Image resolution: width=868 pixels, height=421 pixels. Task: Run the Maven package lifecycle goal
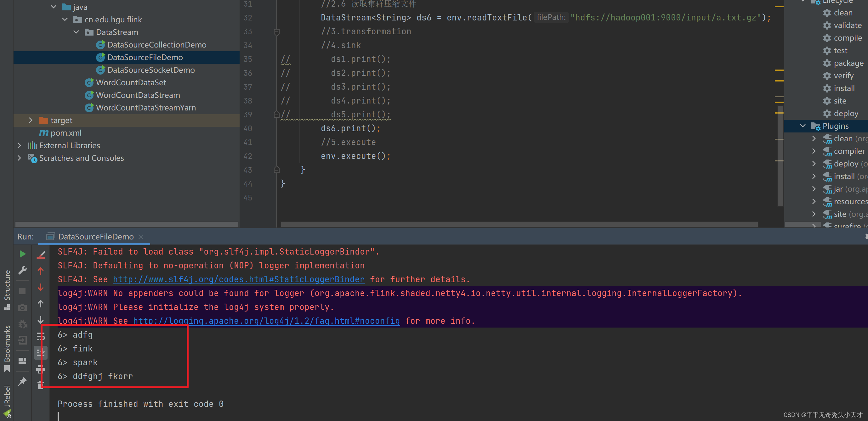[848, 63]
